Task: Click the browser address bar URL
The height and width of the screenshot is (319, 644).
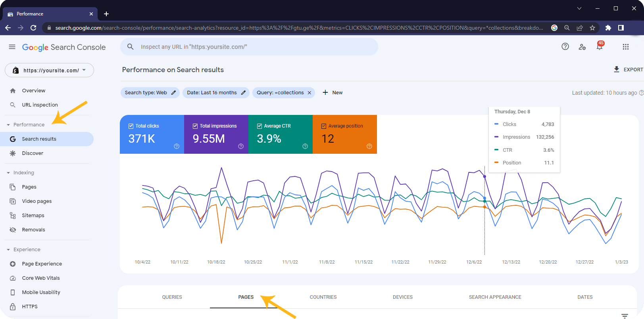Action: point(299,28)
